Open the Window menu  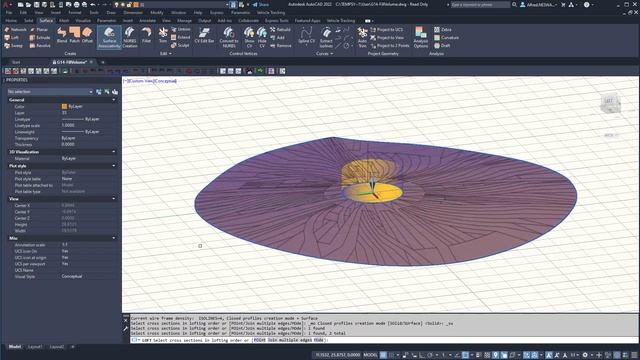(x=178, y=13)
